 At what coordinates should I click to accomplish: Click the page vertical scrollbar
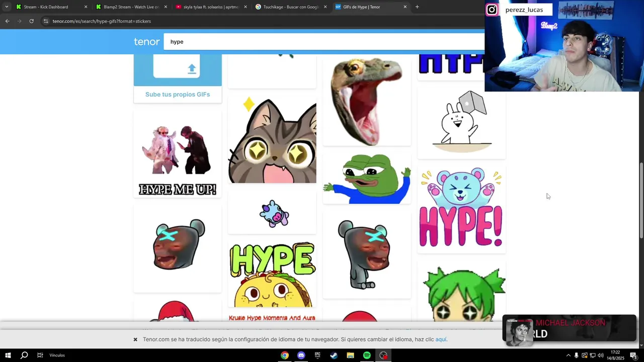pyautogui.click(x=641, y=201)
